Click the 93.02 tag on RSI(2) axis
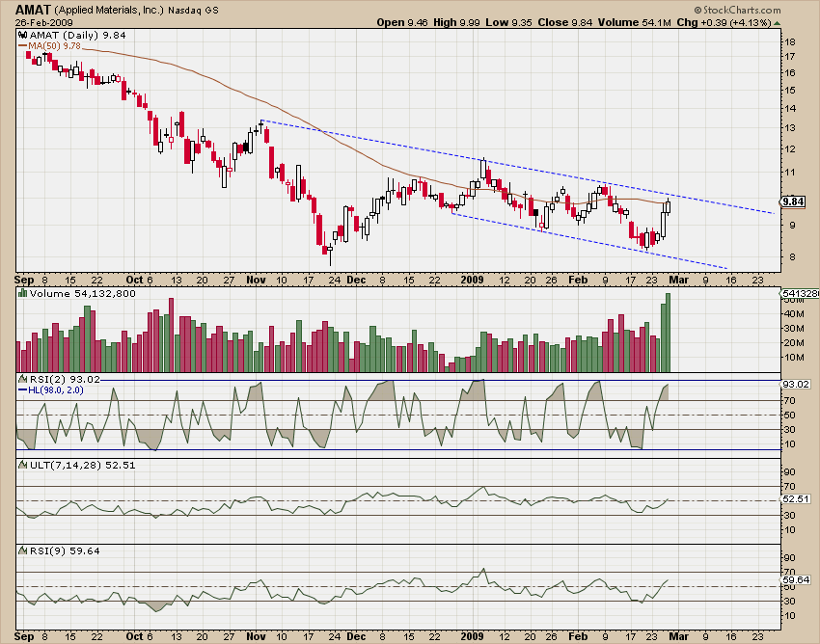 point(796,385)
